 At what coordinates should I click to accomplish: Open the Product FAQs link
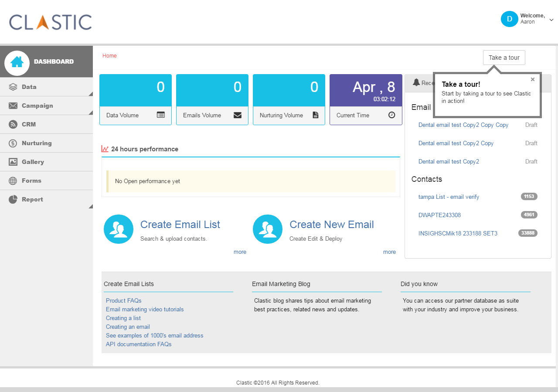pos(124,300)
